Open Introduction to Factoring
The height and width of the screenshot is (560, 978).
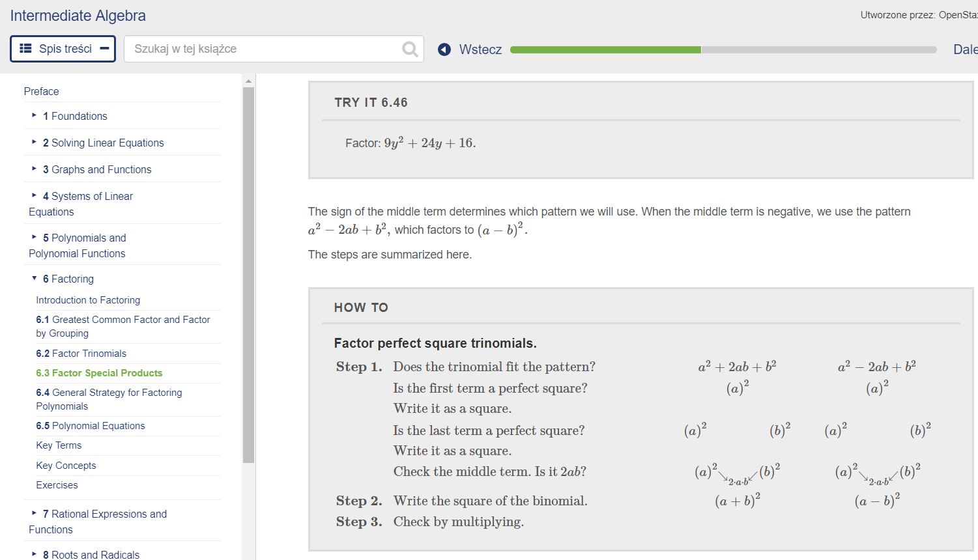pos(88,300)
